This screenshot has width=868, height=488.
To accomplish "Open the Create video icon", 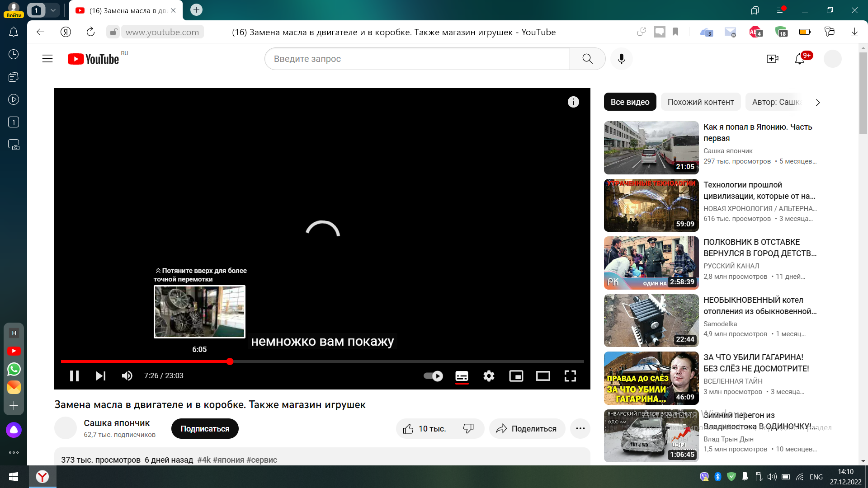I will point(773,59).
